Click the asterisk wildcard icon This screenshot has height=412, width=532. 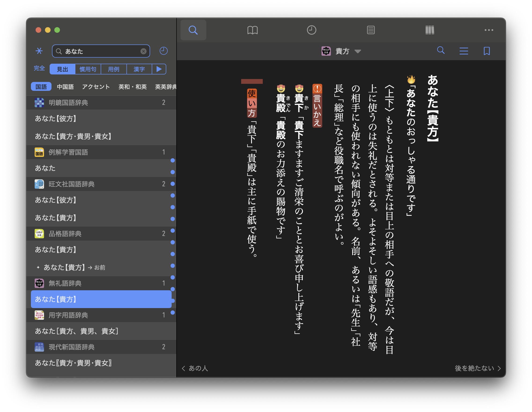(39, 51)
